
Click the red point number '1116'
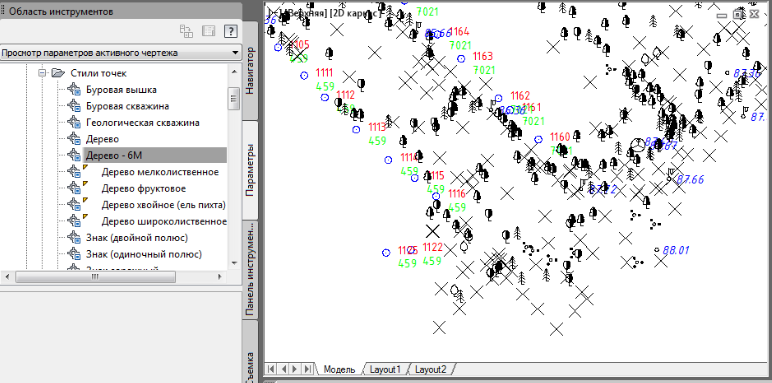pos(457,193)
